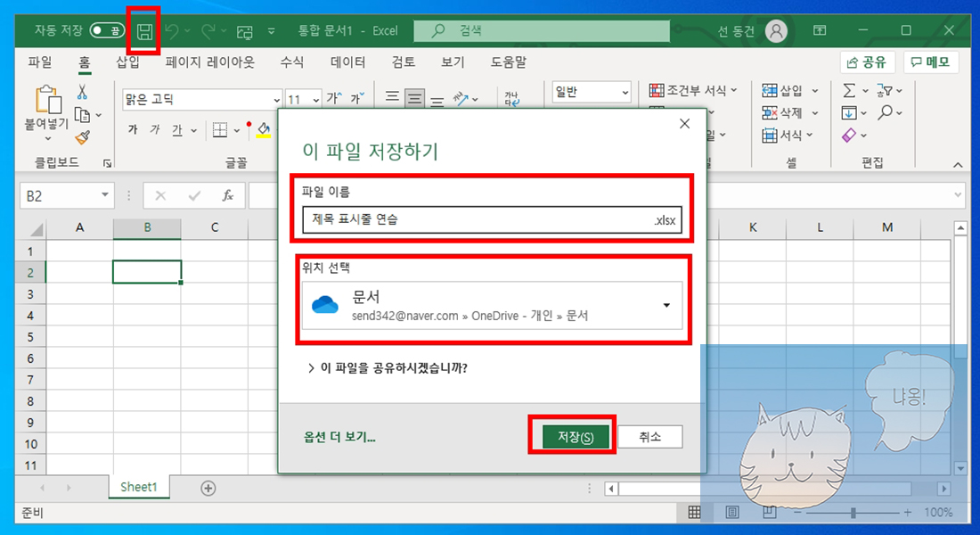The width and height of the screenshot is (980, 535).
Task: Click the 검색 search box in title bar
Action: point(542,30)
